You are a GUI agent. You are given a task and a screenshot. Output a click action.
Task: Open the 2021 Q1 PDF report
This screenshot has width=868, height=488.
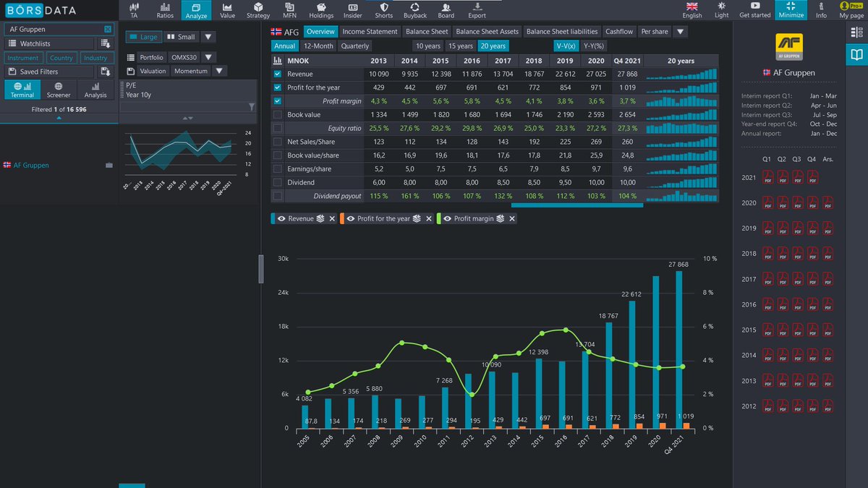(767, 177)
